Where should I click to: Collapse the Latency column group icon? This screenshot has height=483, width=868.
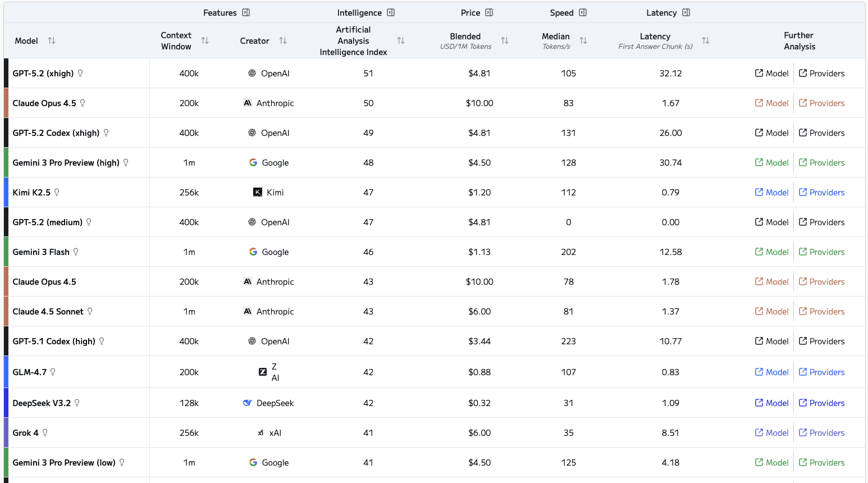click(686, 12)
